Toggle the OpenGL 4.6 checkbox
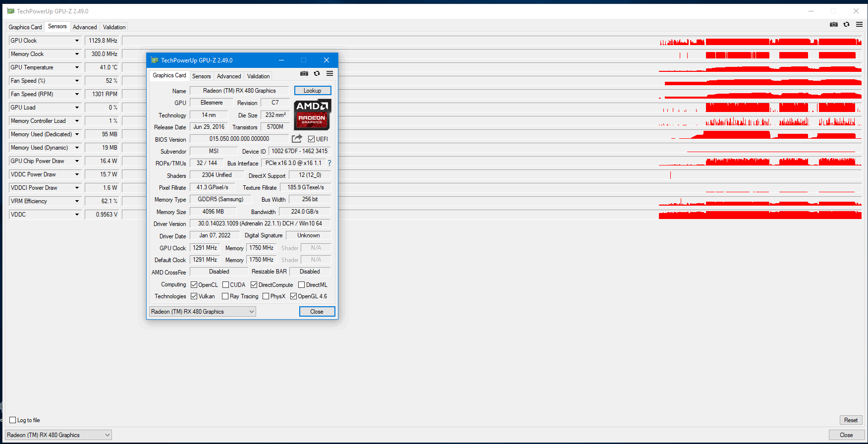The image size is (868, 444). click(293, 296)
